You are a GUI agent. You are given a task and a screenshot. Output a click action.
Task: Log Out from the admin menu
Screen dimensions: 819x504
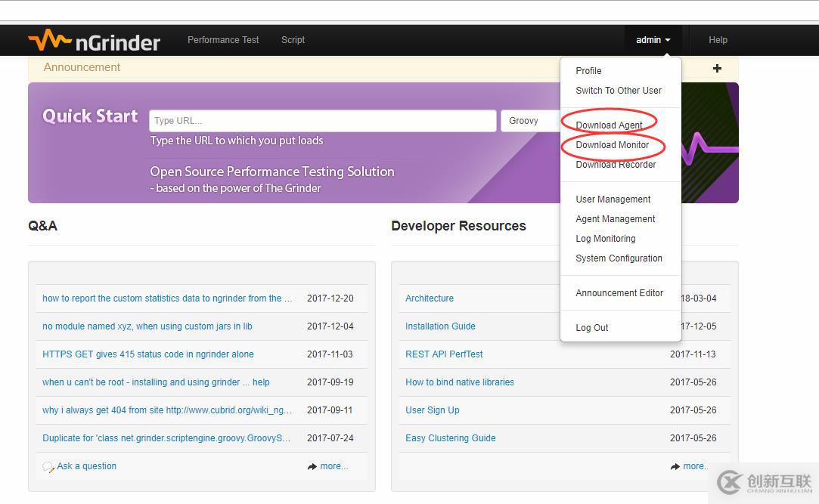(591, 328)
